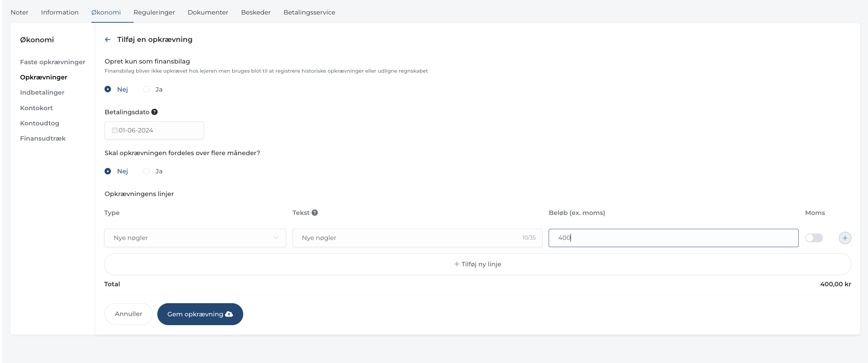Click the round plus icon beside Moms toggle

pyautogui.click(x=845, y=238)
